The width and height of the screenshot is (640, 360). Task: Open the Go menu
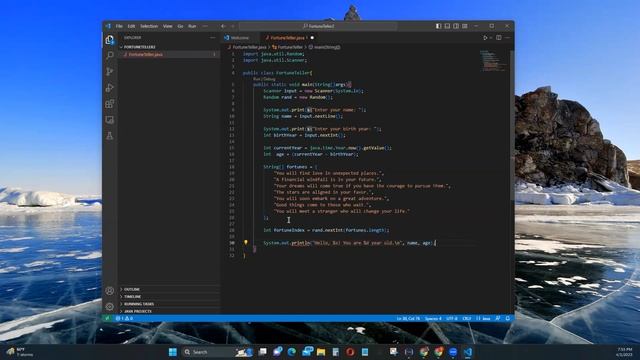pos(180,26)
